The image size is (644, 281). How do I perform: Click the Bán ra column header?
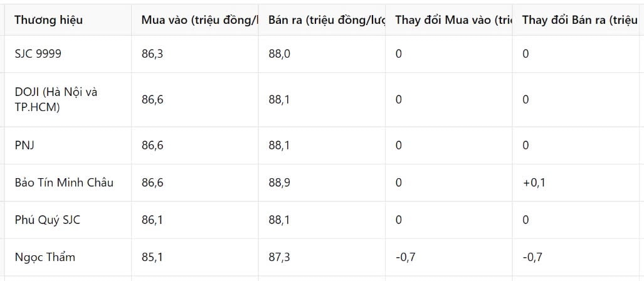point(327,20)
